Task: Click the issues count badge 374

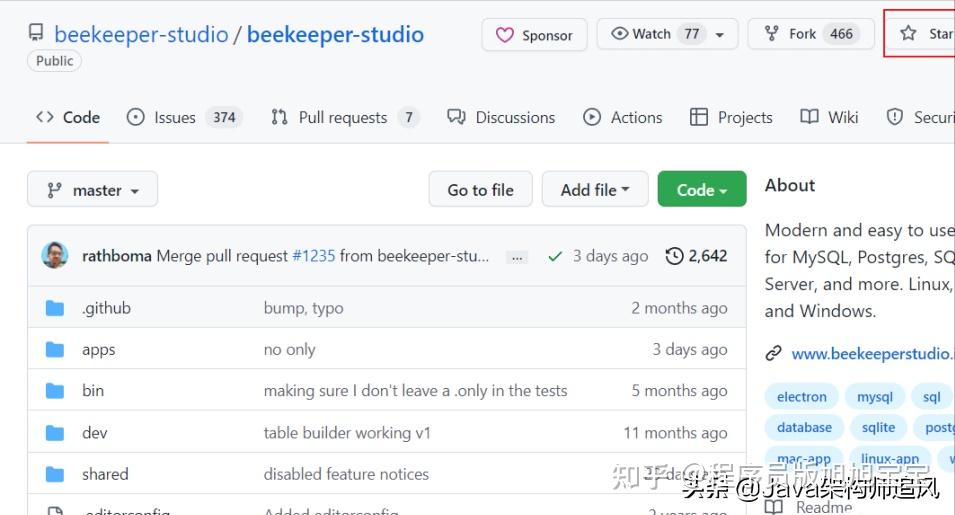Action: pos(224,117)
